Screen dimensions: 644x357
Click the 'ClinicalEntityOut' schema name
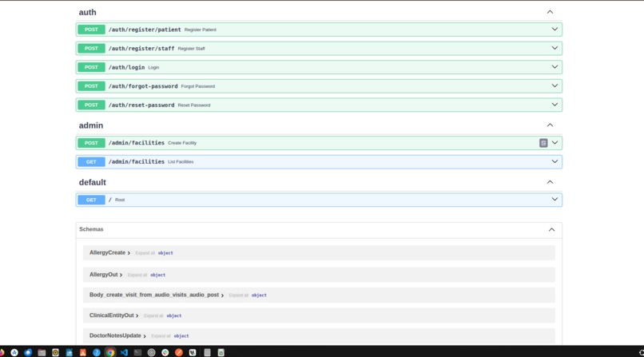111,315
